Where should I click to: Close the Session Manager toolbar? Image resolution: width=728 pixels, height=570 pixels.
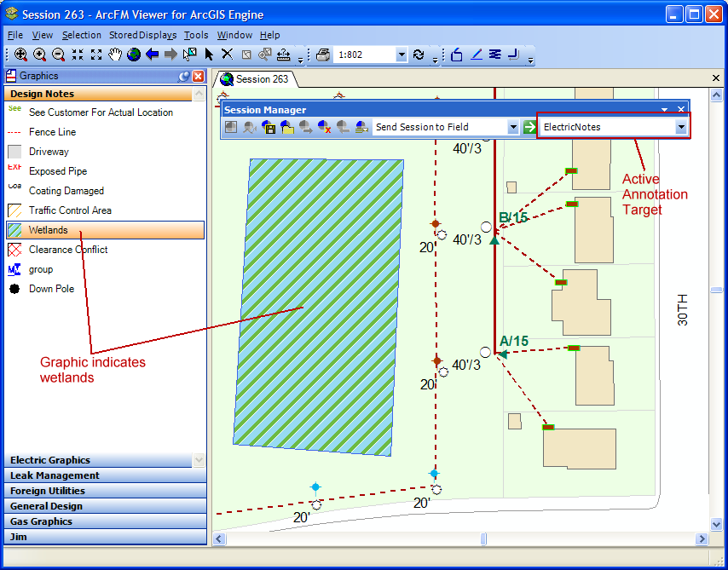pyautogui.click(x=681, y=109)
